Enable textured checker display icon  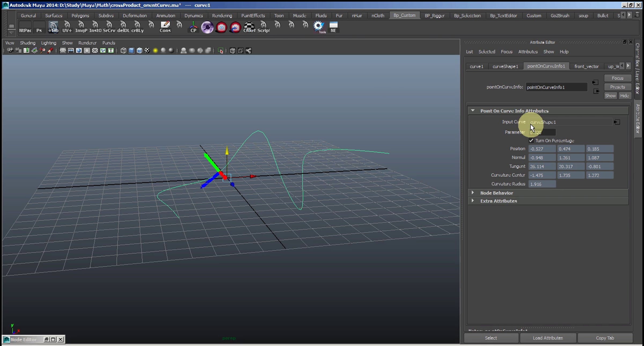point(147,51)
